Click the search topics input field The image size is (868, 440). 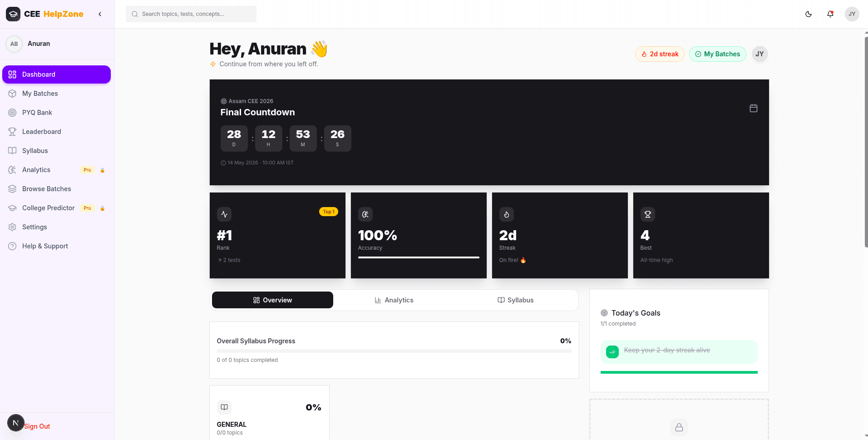191,14
